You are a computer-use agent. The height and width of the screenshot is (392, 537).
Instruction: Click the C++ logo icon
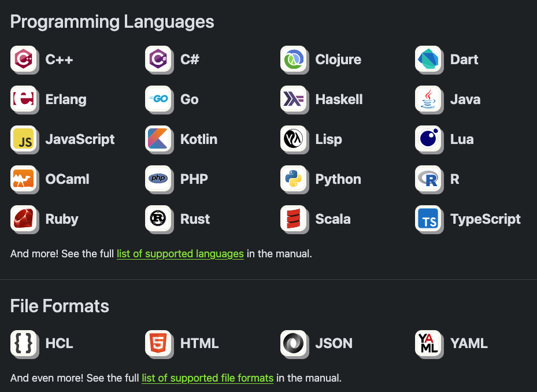point(24,59)
